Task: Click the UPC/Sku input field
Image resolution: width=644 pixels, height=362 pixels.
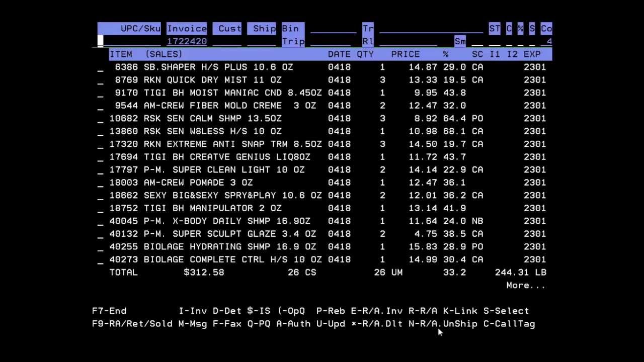Action: pyautogui.click(x=129, y=41)
